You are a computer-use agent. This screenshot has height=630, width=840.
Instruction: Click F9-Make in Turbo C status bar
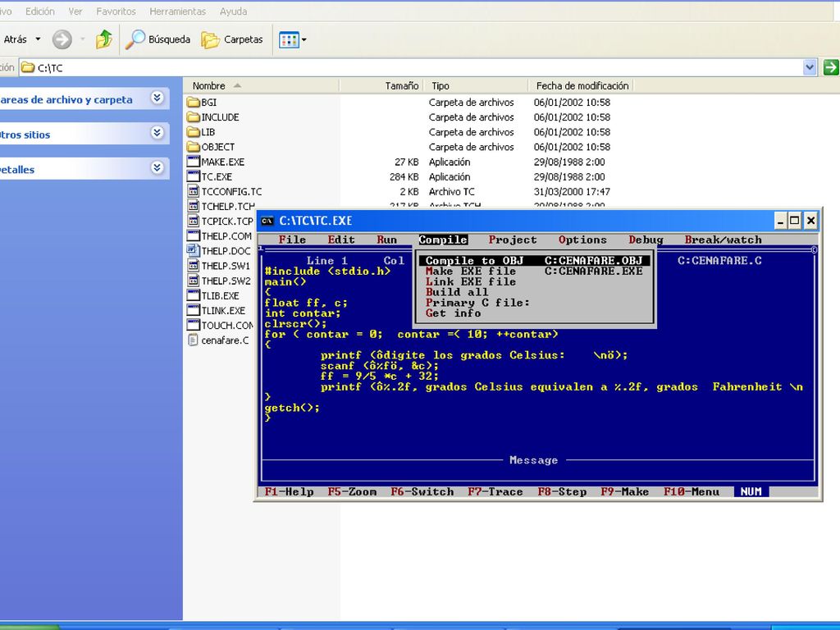point(624,492)
